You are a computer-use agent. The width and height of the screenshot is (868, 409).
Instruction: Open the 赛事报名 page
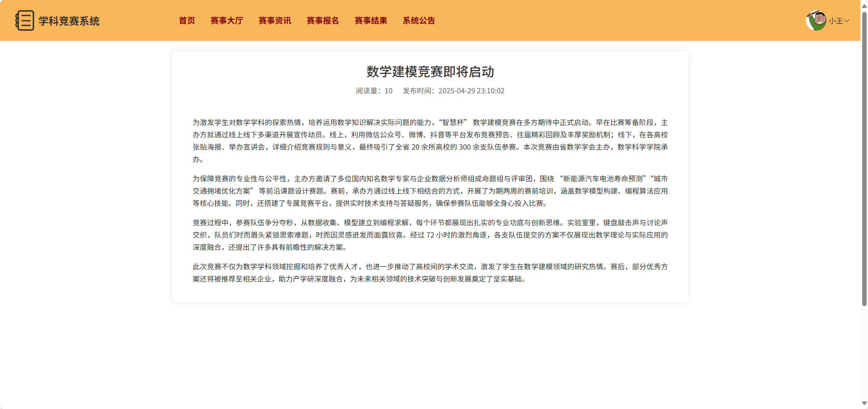pos(323,21)
